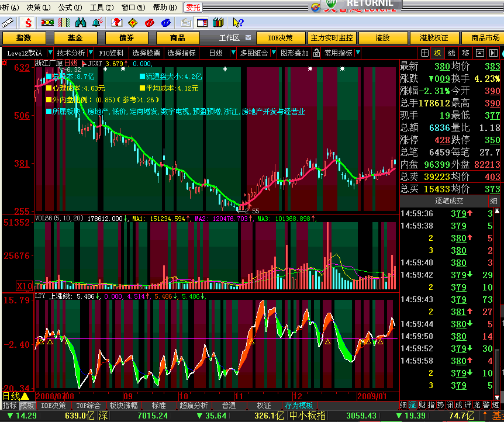
Task: Open the 帮助(H) menu
Action: coord(165,7)
